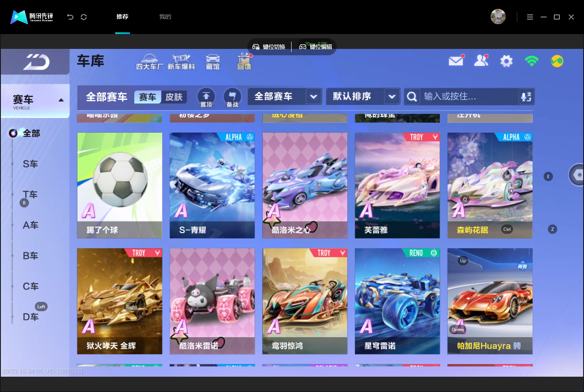Check the green WiFi signal icon
This screenshot has height=392, width=584.
532,61
